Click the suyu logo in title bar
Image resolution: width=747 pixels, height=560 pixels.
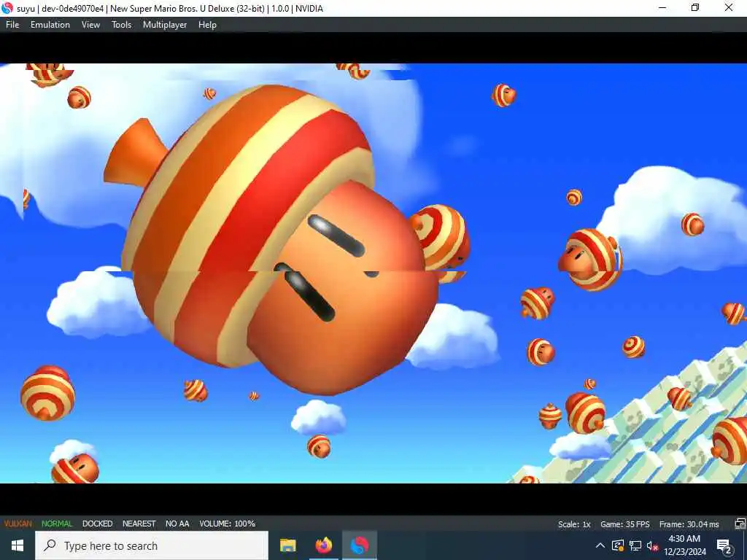point(7,8)
